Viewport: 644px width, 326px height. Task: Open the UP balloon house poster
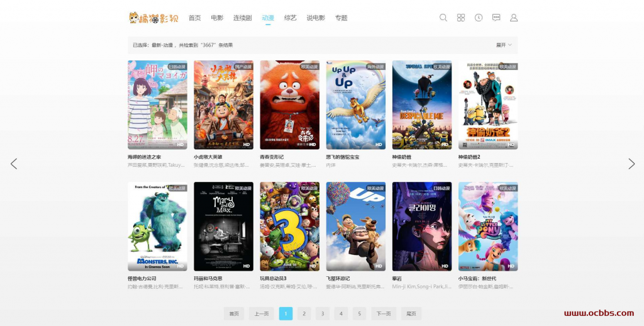356,227
